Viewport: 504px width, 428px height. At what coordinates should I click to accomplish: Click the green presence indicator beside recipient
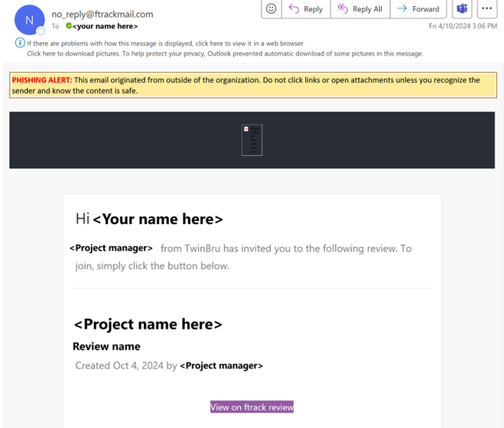click(x=69, y=26)
